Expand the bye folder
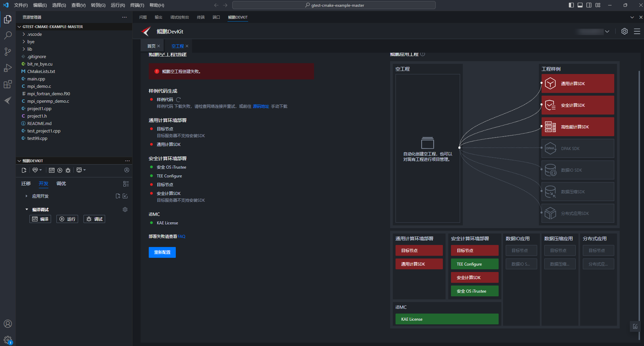644x346 pixels. pos(24,42)
